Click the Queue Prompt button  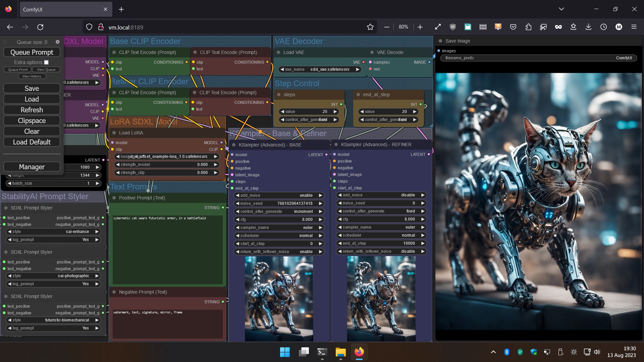point(32,52)
